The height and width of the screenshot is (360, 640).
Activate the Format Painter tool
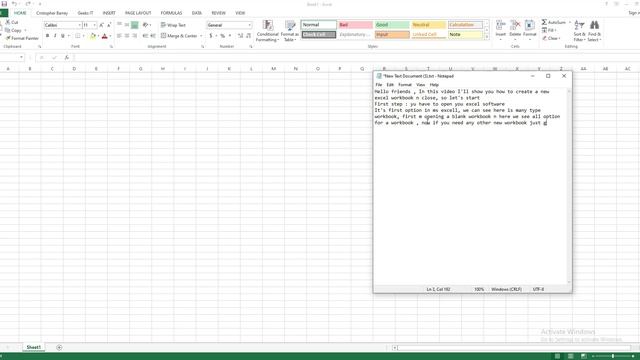[22, 38]
